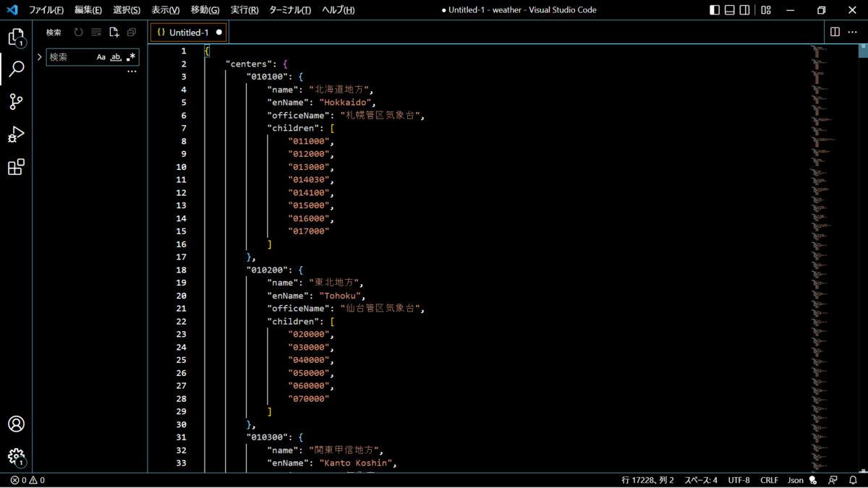Open a new search editor
The height and width of the screenshot is (488, 868).
tap(114, 33)
